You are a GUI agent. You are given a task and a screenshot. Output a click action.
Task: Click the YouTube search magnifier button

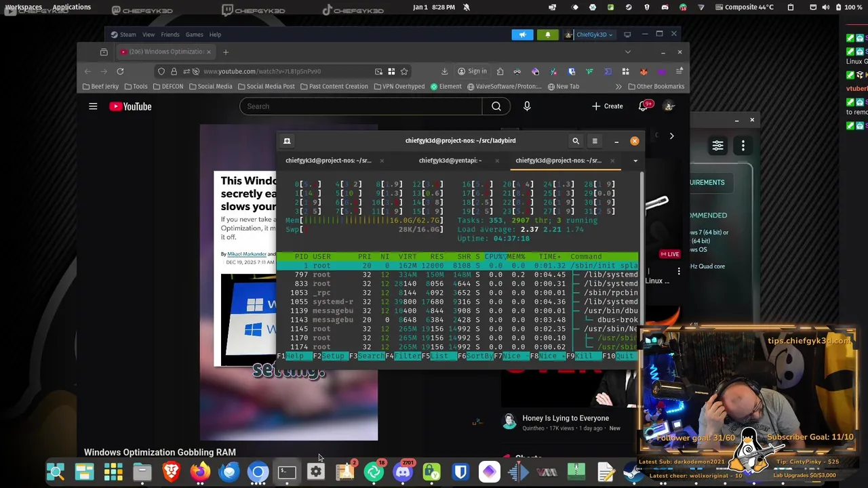[x=496, y=106]
